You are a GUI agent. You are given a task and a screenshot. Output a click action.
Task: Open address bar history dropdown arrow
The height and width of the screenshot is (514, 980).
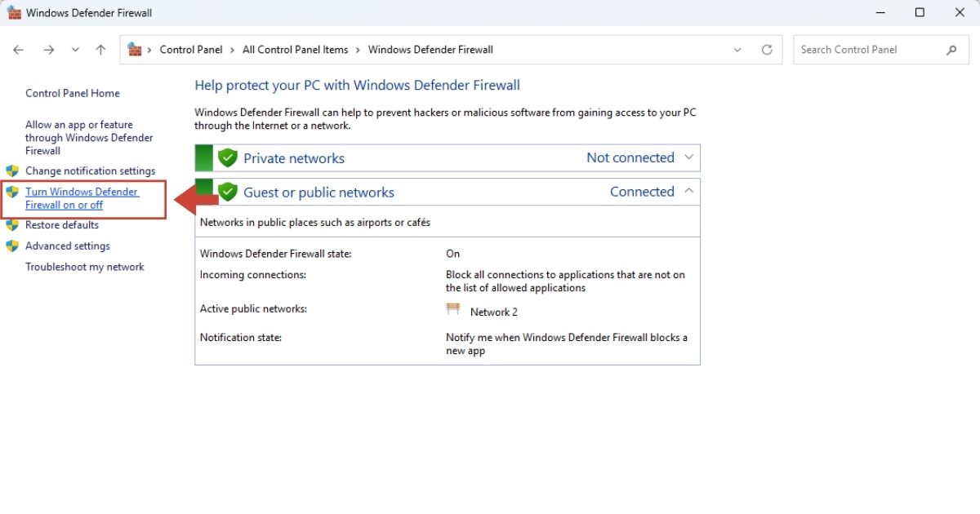coord(737,50)
